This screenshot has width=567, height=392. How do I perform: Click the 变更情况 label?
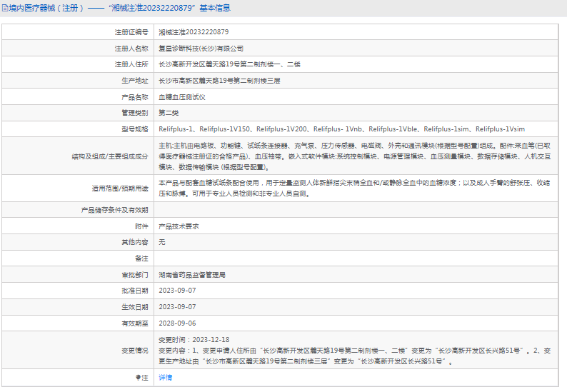[135, 351]
